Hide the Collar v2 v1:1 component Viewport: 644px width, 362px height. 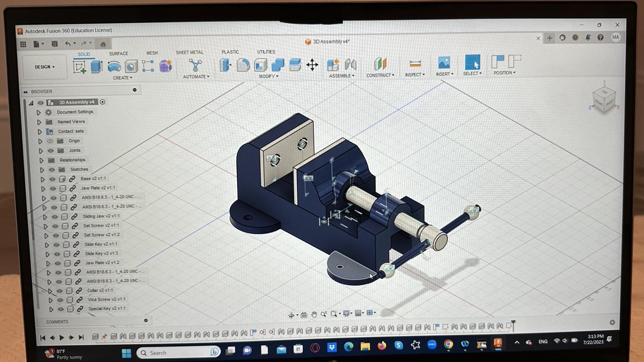(60, 291)
